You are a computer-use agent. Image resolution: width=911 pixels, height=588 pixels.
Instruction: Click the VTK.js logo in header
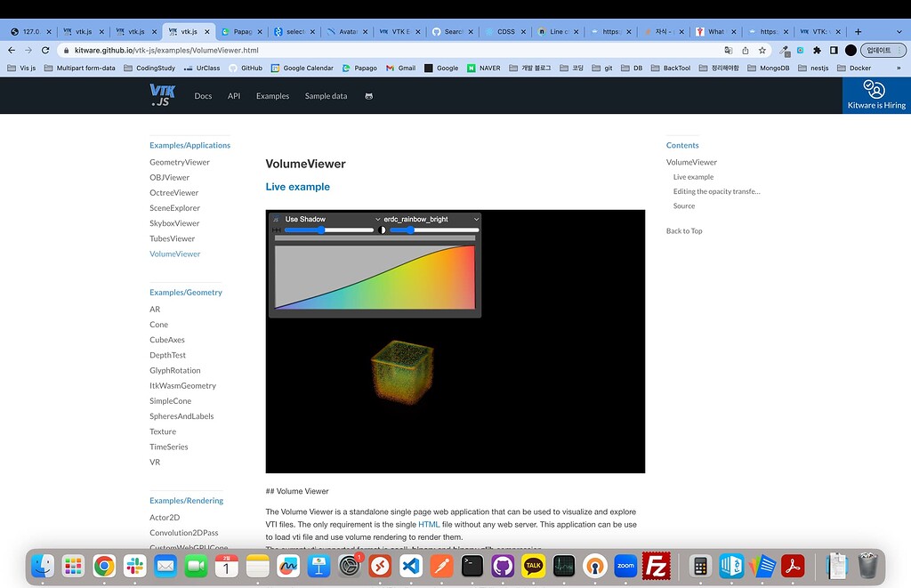coord(162,95)
